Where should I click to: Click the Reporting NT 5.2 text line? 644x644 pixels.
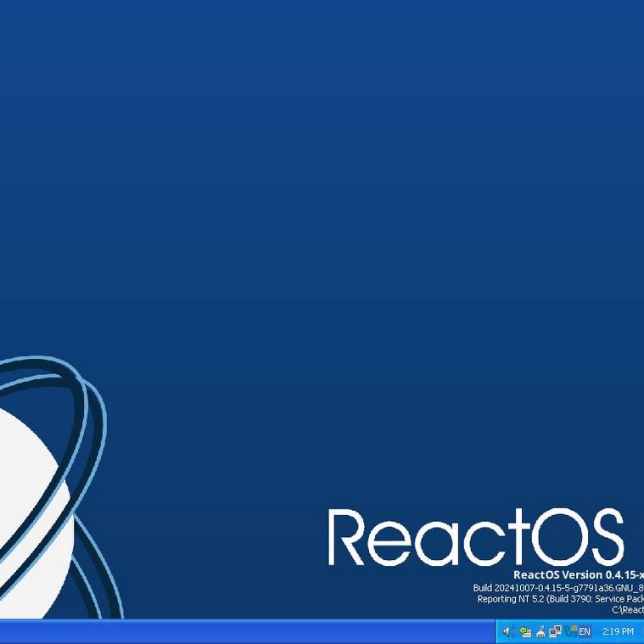pyautogui.click(x=560, y=599)
